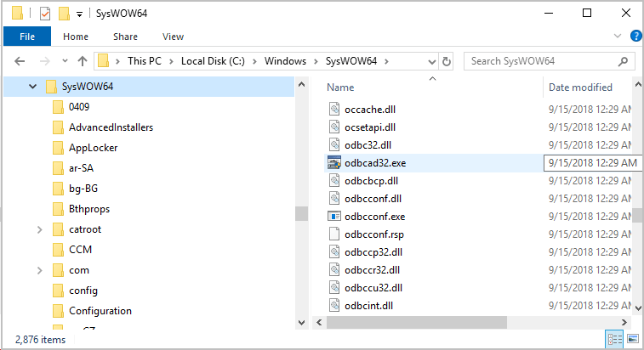This screenshot has width=644, height=350.
Task: Click the New Folder quick access icon
Action: (64, 14)
